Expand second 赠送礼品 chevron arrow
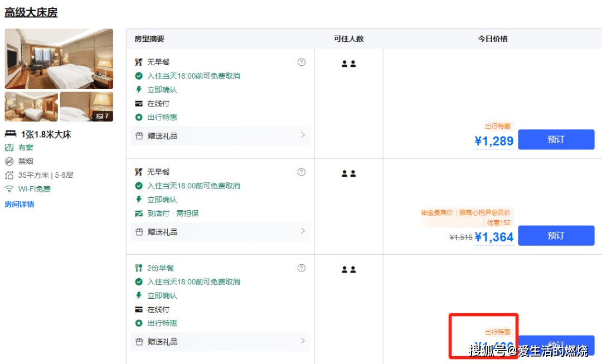Image resolution: width=602 pixels, height=364 pixels. click(303, 231)
